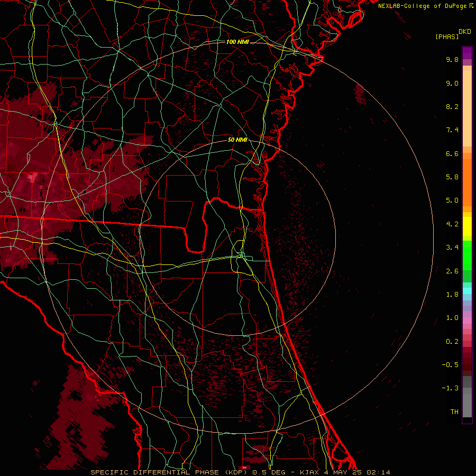Screen dimensions: 476x476
Task: Click the 9.8 scale value
Action: click(x=452, y=59)
